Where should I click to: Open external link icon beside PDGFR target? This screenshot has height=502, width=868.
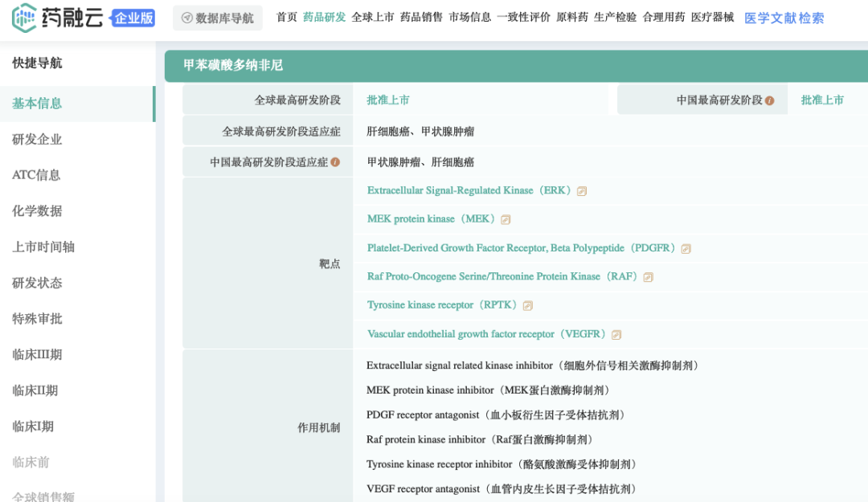point(686,249)
